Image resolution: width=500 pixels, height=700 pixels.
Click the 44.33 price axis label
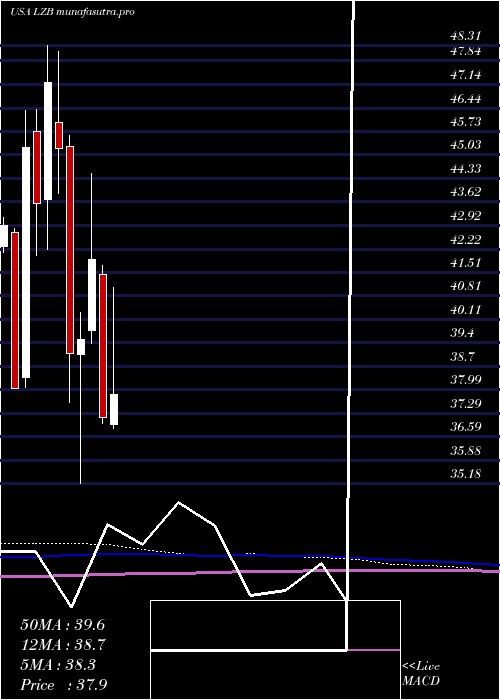(466, 169)
